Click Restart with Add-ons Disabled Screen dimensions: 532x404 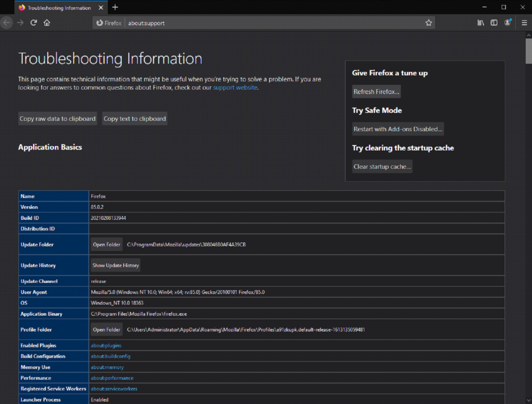[398, 129]
